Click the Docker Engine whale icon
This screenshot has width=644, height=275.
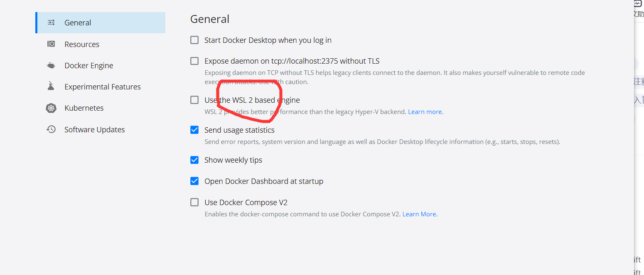(x=51, y=65)
